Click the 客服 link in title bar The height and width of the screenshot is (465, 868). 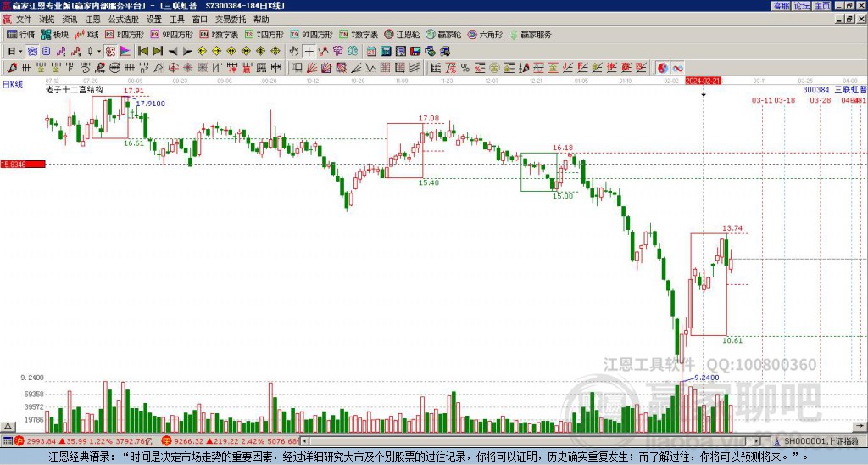pos(781,6)
